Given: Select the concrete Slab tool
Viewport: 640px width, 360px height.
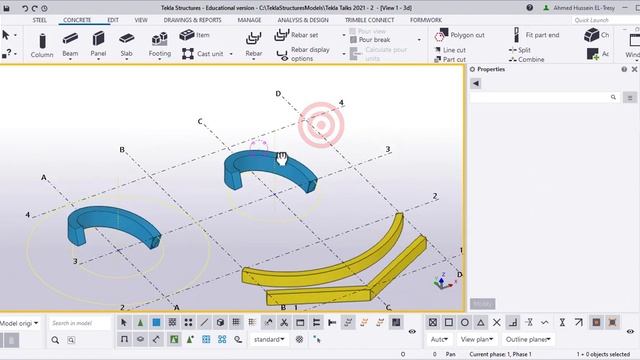Looking at the screenshot, I should click(x=127, y=44).
